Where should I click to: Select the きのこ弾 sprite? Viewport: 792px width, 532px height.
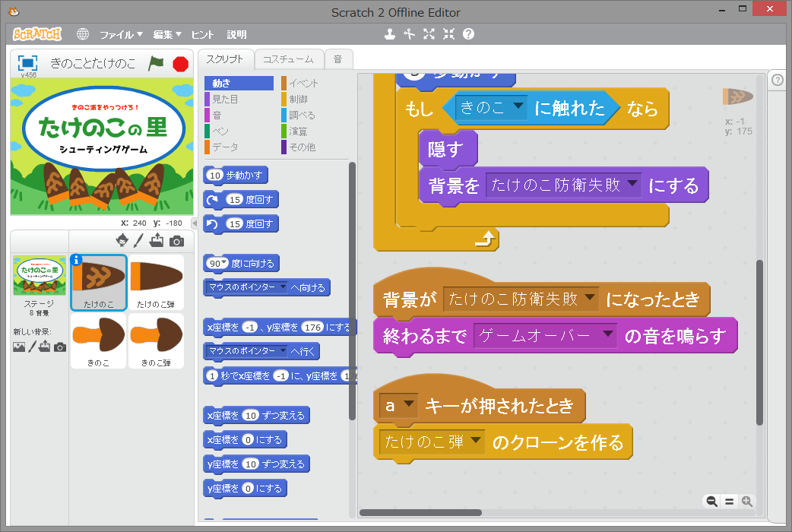(x=156, y=341)
